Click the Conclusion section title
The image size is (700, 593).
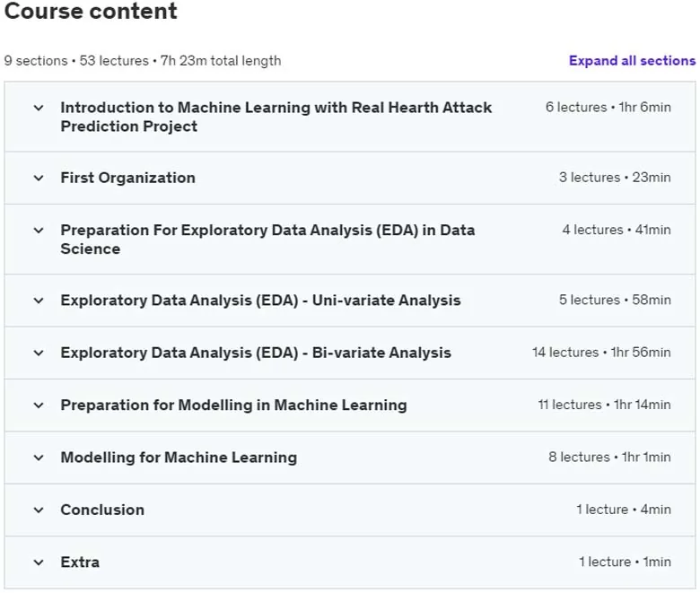102,510
